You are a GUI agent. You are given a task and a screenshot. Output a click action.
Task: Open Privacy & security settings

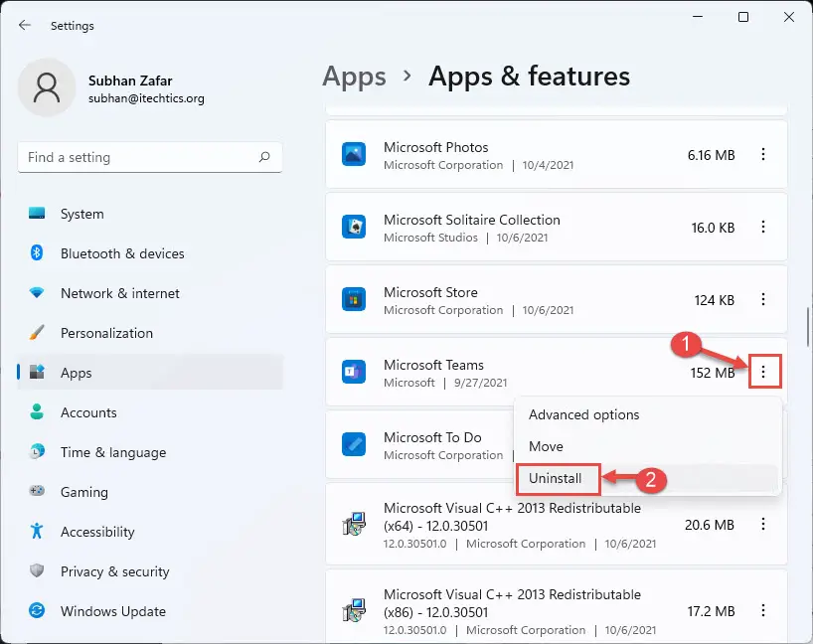click(150, 571)
